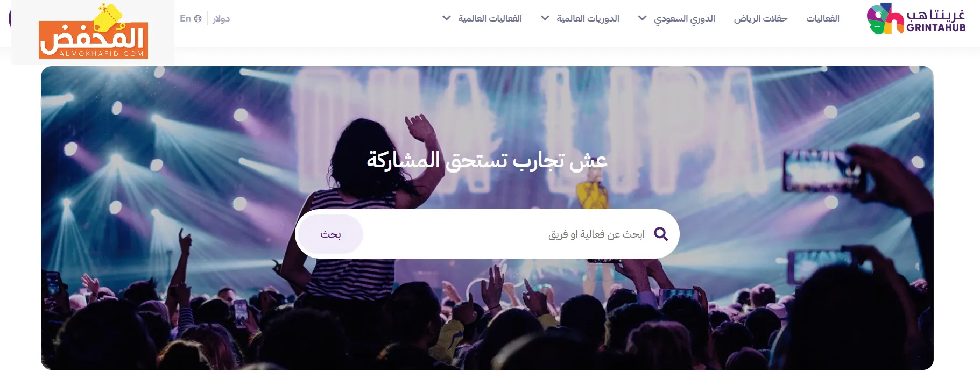
Task: Open the دولار currency selector
Action: point(221,18)
